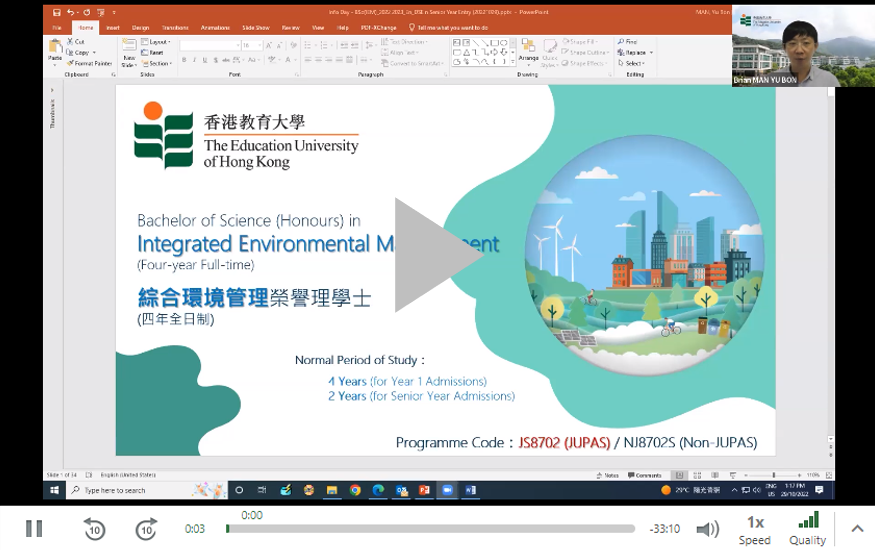The image size is (875, 551).
Task: Open the Shape Fill dropdown
Action: (x=580, y=41)
